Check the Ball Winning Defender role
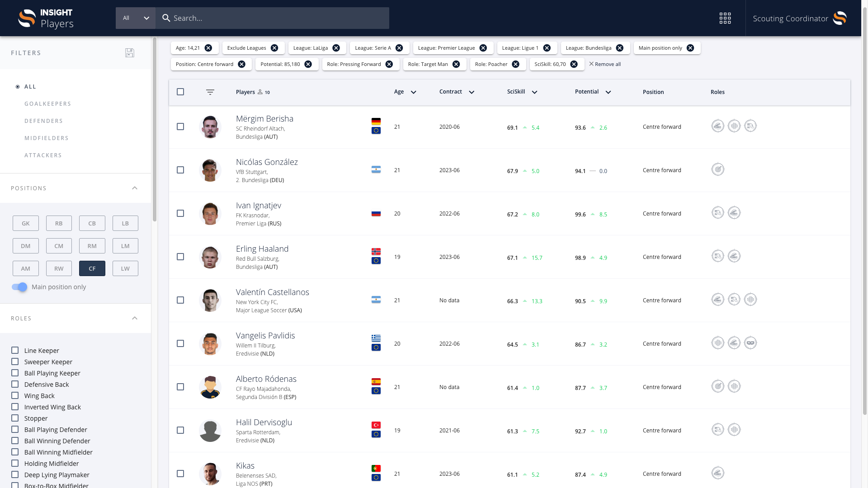 [15, 441]
